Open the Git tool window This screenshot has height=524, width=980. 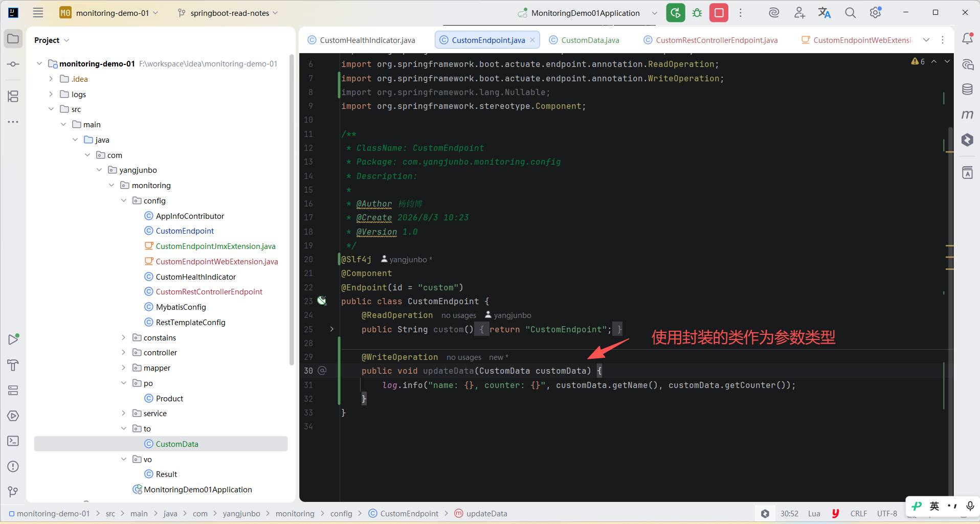(13, 492)
